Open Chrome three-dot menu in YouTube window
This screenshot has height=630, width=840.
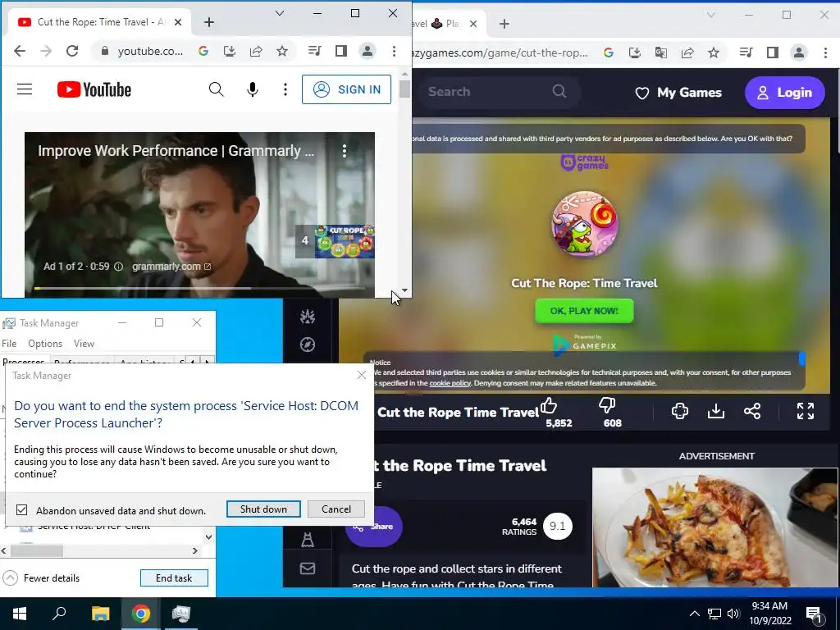[x=394, y=51]
